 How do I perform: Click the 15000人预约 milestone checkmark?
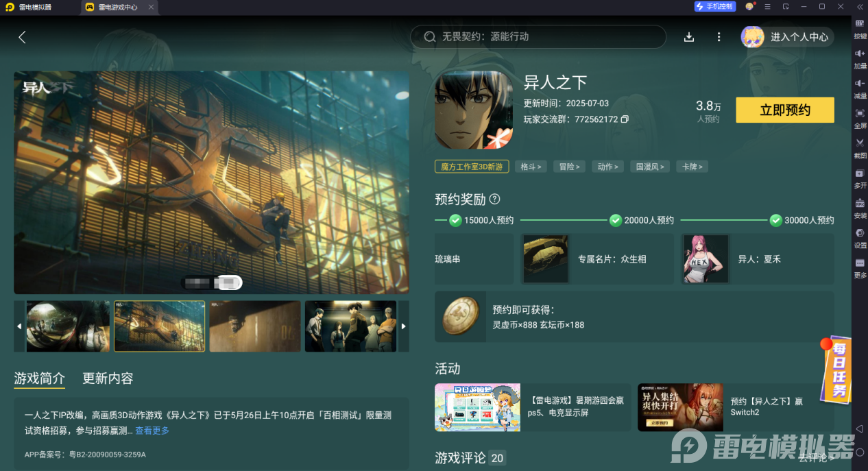coord(455,220)
